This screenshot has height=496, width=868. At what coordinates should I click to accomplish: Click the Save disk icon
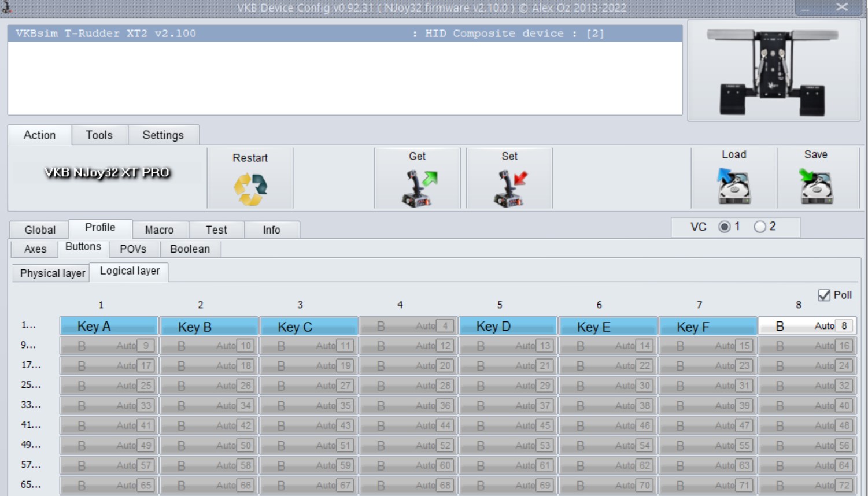[815, 186]
